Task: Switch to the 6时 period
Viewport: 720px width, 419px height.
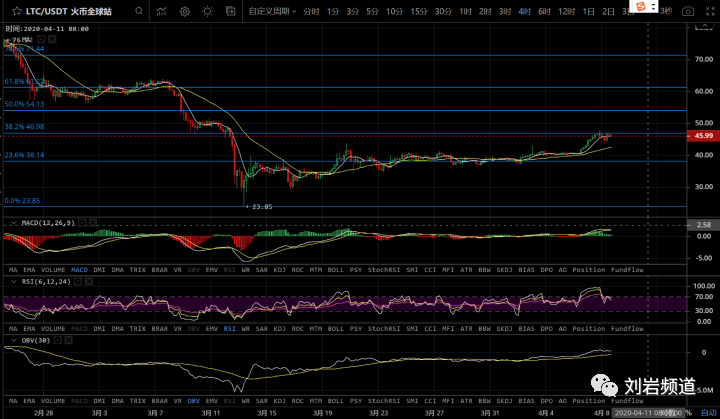Action: tap(544, 11)
